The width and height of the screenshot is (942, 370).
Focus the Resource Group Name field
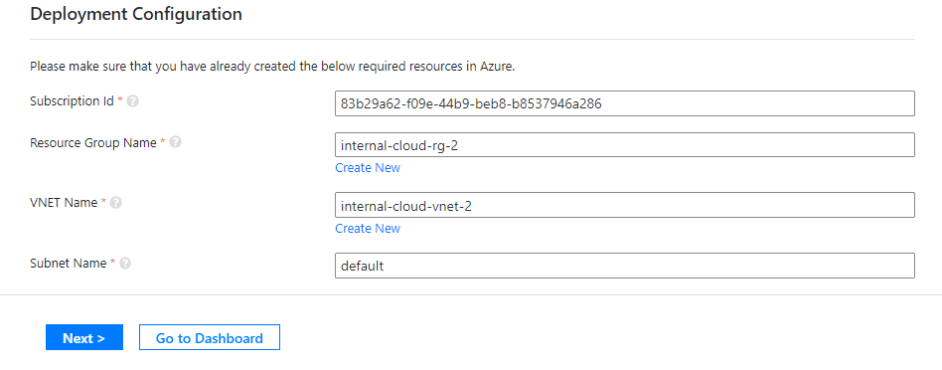point(625,145)
